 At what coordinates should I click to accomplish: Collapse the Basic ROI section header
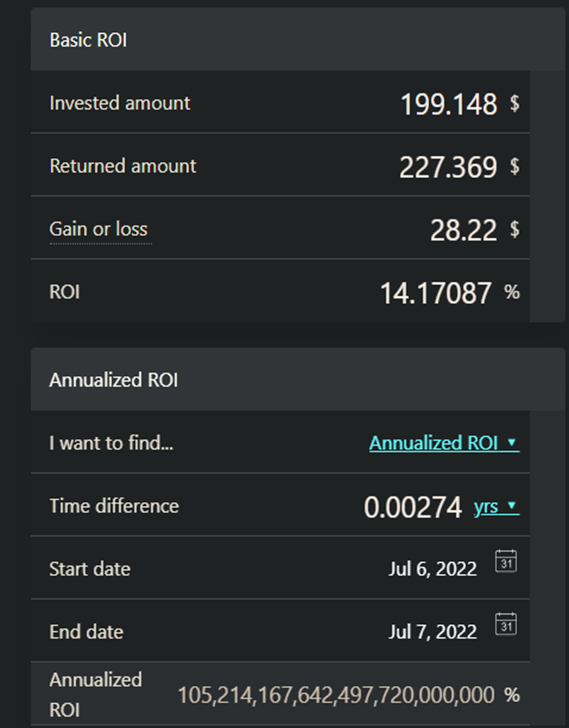click(297, 39)
